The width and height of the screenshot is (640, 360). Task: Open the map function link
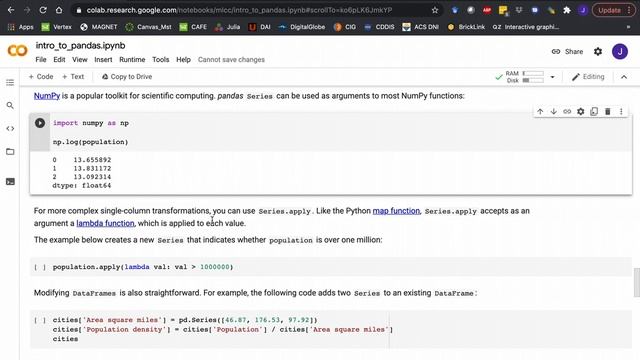(x=396, y=211)
